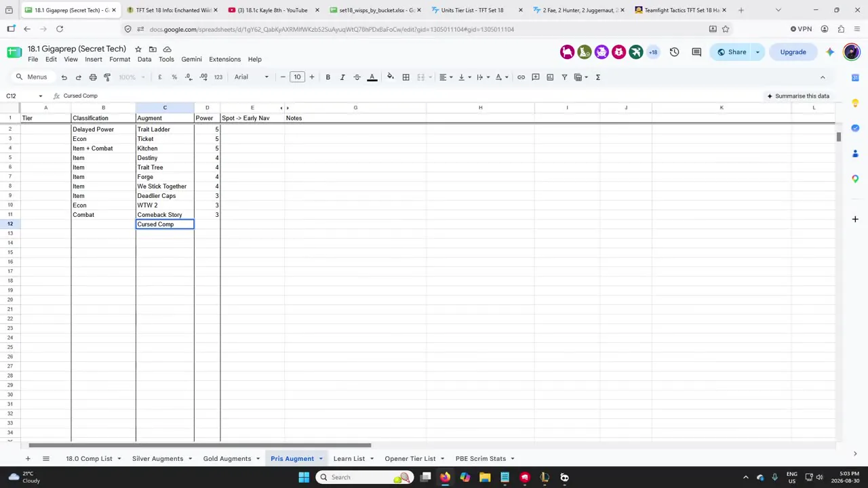Open the fill colour picker
Viewport: 868px width, 488px height.
(391, 77)
